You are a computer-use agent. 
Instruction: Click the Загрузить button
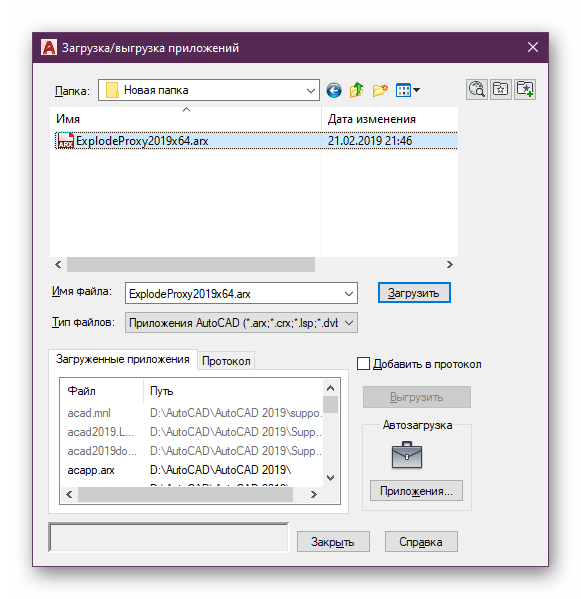[414, 293]
